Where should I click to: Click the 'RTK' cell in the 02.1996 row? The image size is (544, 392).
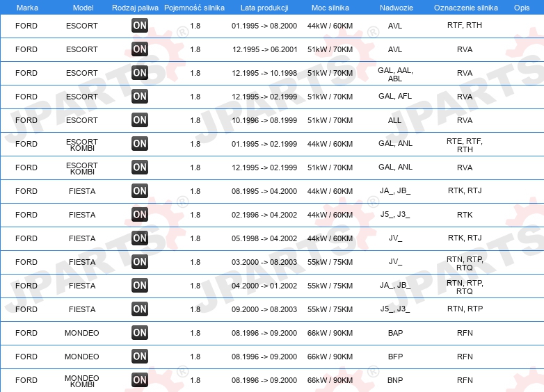point(465,215)
